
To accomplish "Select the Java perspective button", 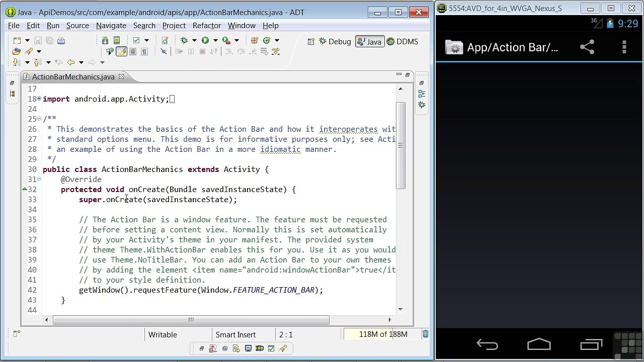I will pos(369,42).
